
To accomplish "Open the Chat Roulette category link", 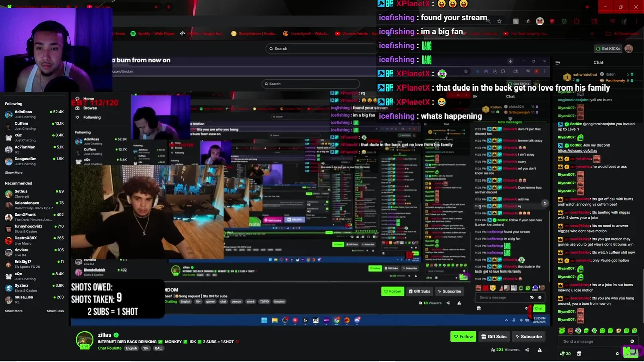I will pyautogui.click(x=110, y=348).
